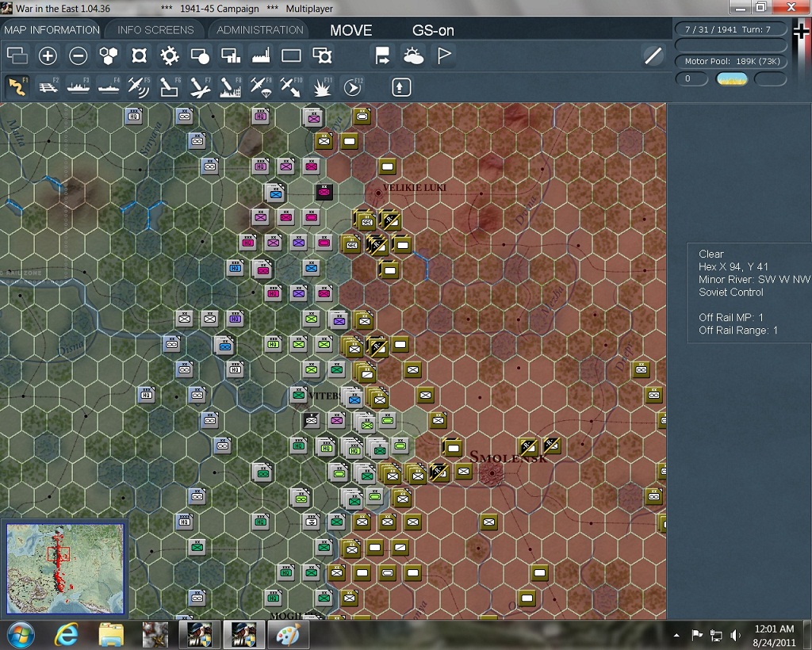Image resolution: width=812 pixels, height=650 pixels.
Task: Click the date and turn display
Action: [x=730, y=29]
